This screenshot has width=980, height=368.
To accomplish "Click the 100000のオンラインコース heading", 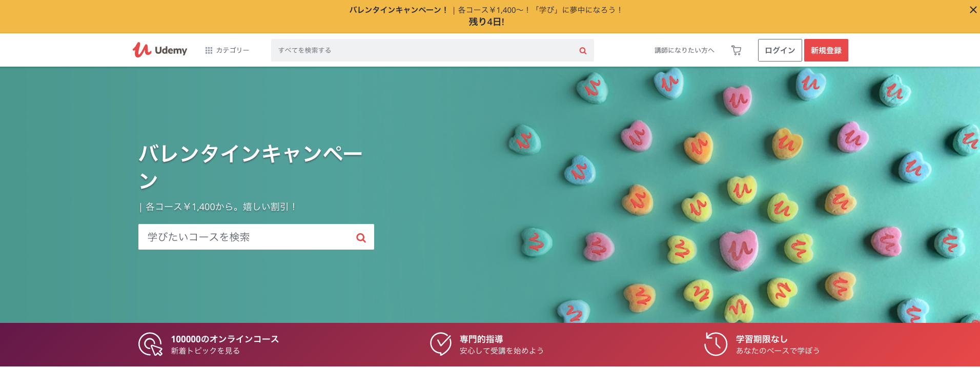I will tap(224, 339).
